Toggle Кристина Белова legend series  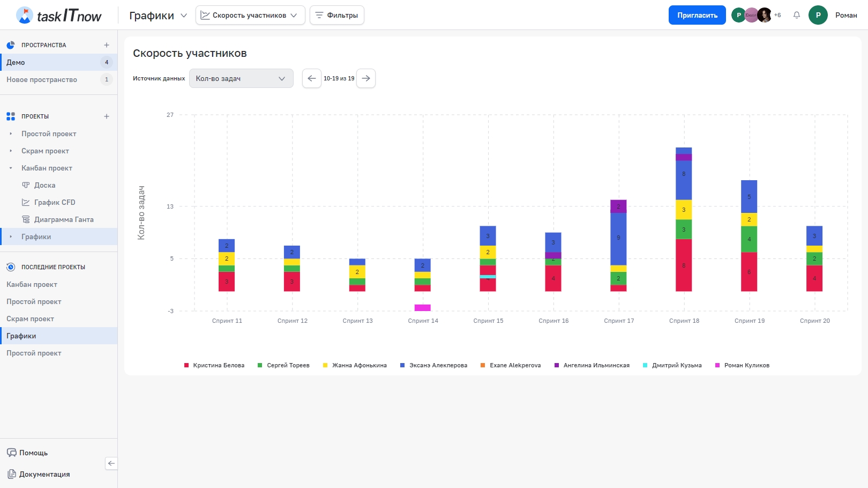pos(214,365)
